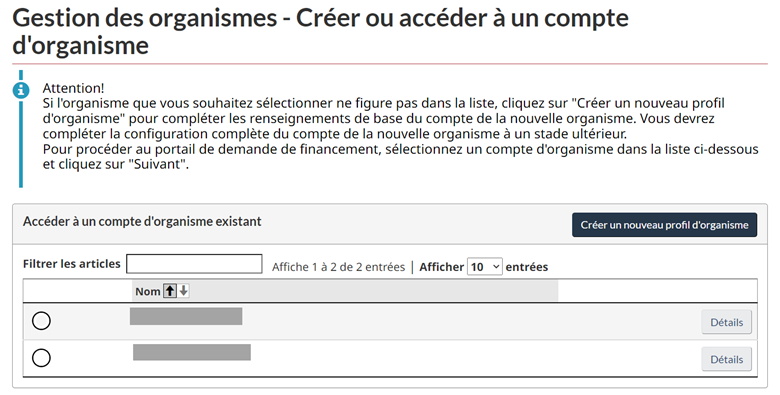Click the Nom column header
The height and width of the screenshot is (395, 780).
pos(148,292)
